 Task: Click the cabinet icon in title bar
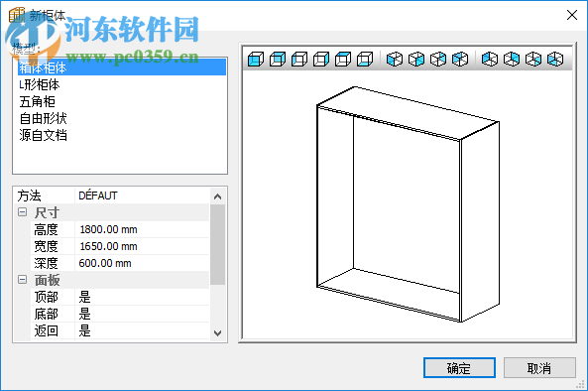coord(17,15)
